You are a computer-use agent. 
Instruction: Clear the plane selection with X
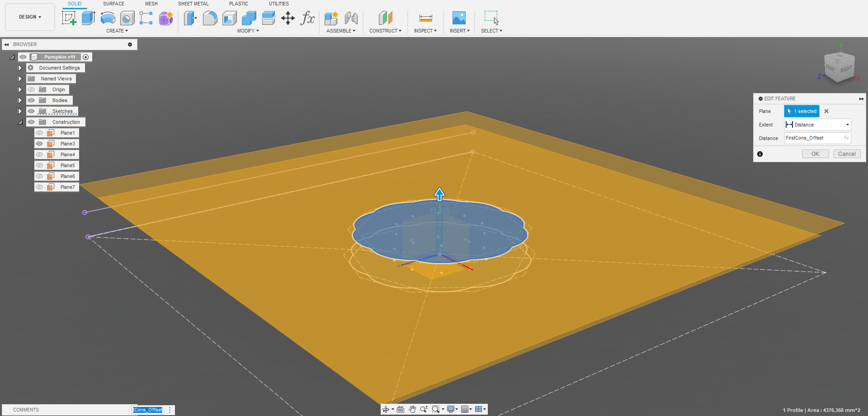coord(826,111)
